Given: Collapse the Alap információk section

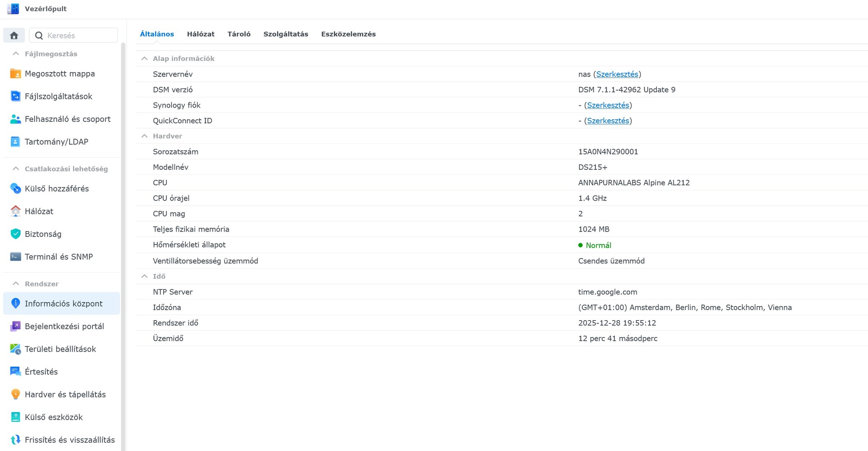Looking at the screenshot, I should (145, 59).
